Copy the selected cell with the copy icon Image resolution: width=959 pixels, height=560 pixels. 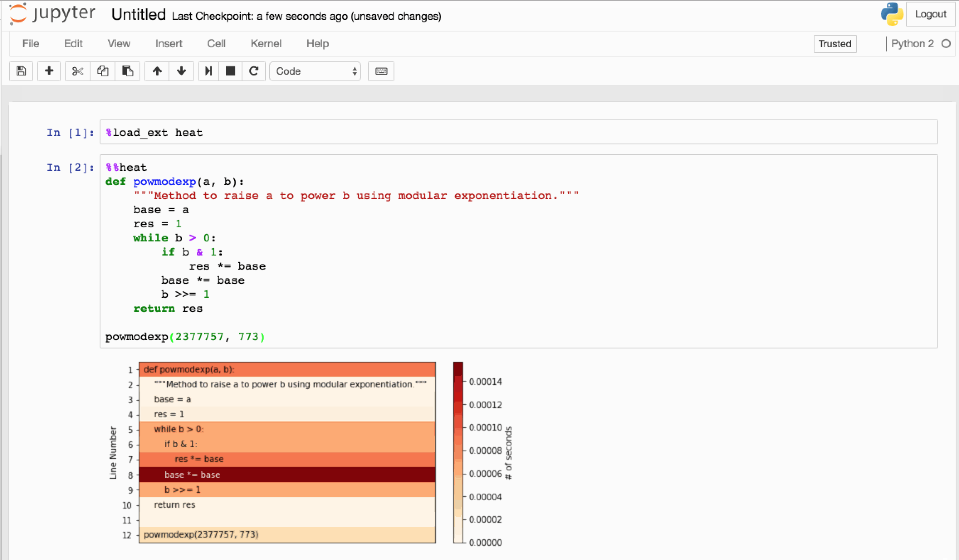103,71
